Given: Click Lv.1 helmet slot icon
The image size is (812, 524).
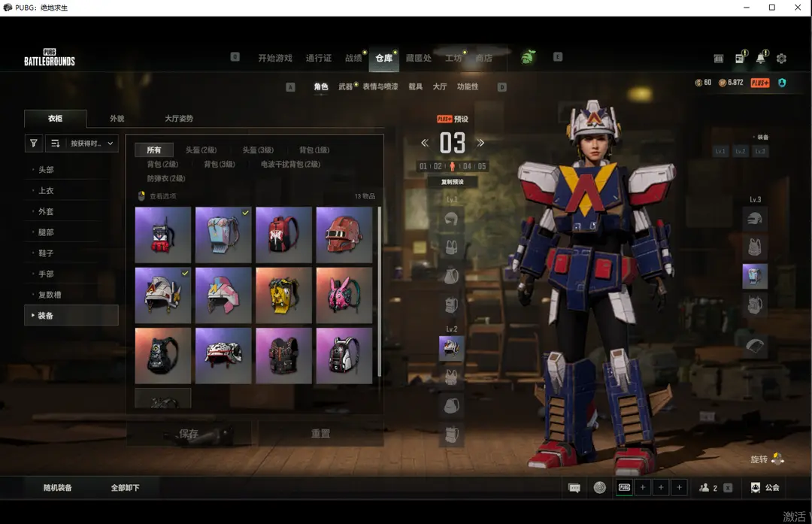Looking at the screenshot, I should pyautogui.click(x=452, y=219).
